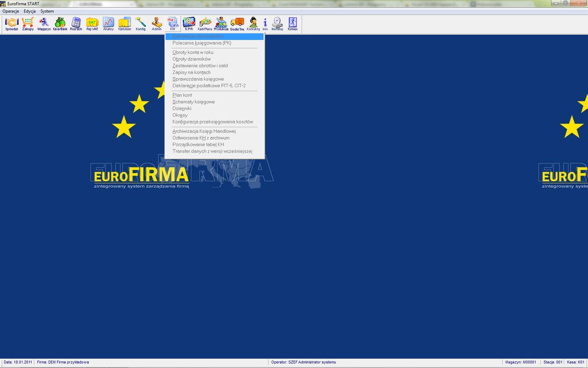Open the Analizy chart module

click(108, 24)
